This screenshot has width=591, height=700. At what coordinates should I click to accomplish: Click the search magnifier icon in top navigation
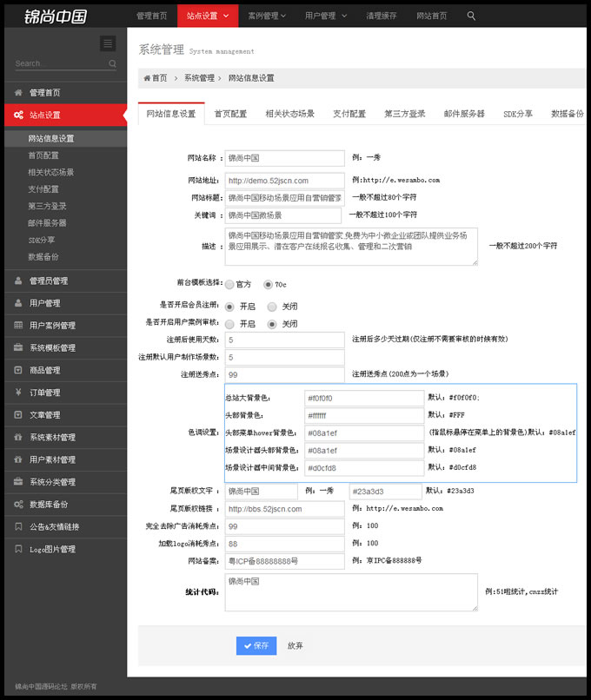(x=471, y=16)
